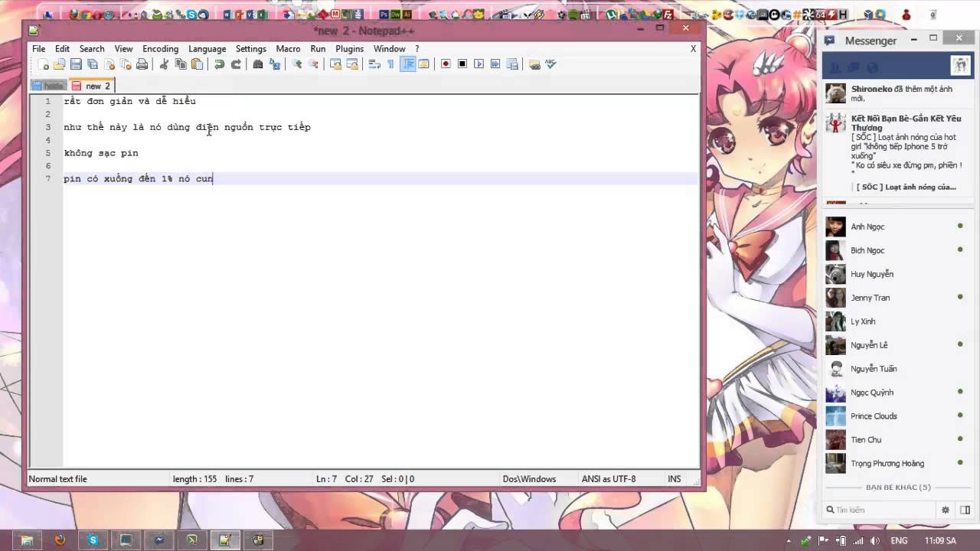Click the Tìm kiếm search field in Messenger

tap(880, 510)
